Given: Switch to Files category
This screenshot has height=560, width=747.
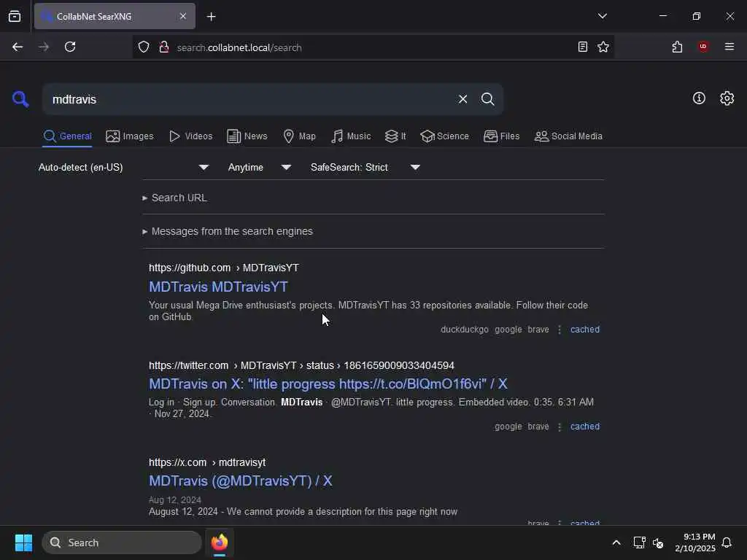Looking at the screenshot, I should pyautogui.click(x=501, y=136).
